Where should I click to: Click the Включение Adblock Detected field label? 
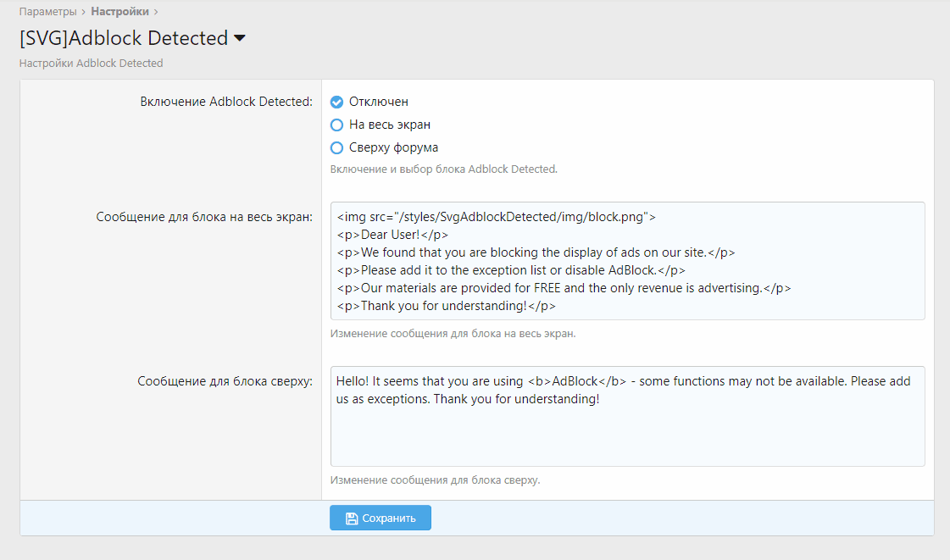[x=226, y=102]
